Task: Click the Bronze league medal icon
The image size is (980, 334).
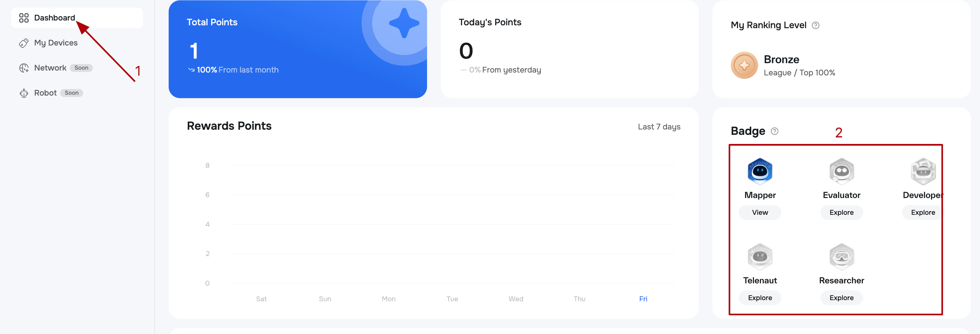Action: 744,65
